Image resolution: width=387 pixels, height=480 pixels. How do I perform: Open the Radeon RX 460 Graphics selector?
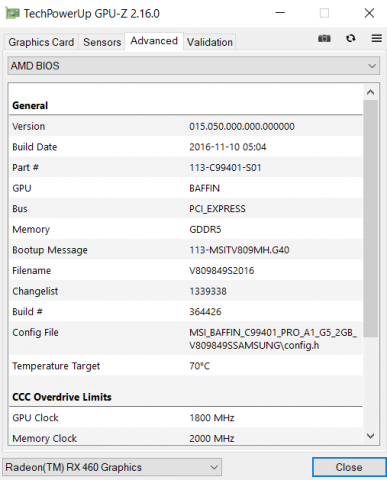pyautogui.click(x=112, y=467)
